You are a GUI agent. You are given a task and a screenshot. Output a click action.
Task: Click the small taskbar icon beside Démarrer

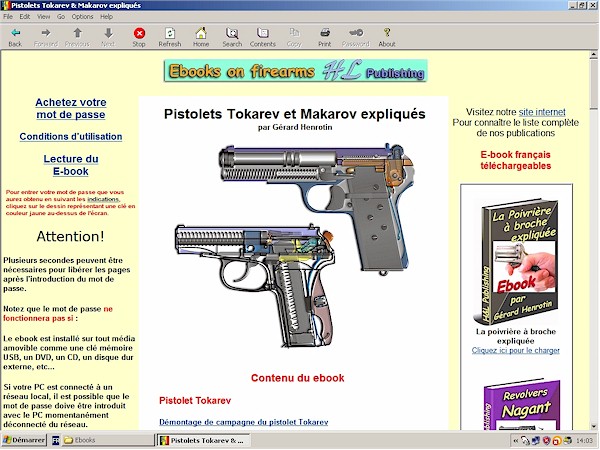tap(55, 440)
